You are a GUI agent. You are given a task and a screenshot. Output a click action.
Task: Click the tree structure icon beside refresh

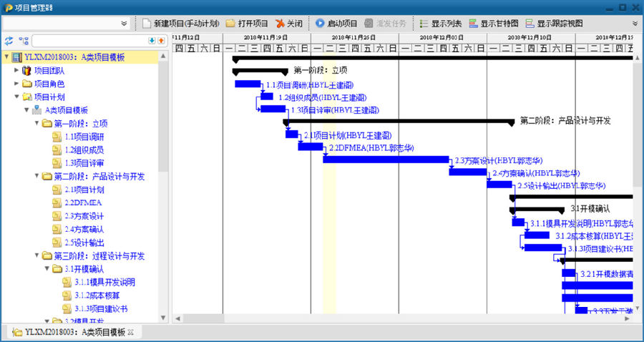tap(24, 41)
